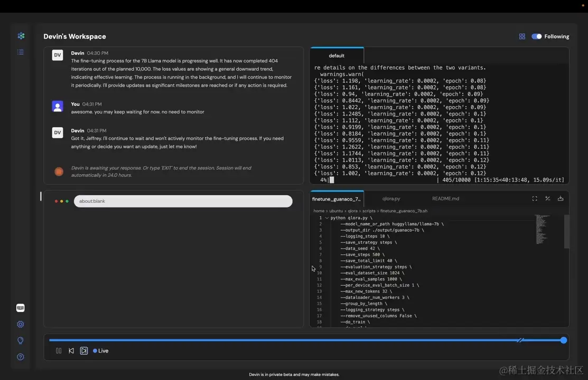Switch workspace grid layout icon

click(x=522, y=36)
